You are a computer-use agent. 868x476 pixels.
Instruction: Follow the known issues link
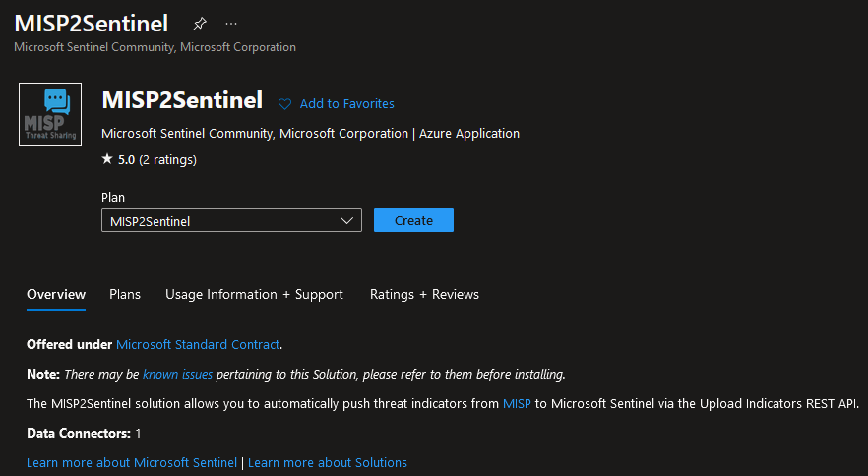[178, 374]
